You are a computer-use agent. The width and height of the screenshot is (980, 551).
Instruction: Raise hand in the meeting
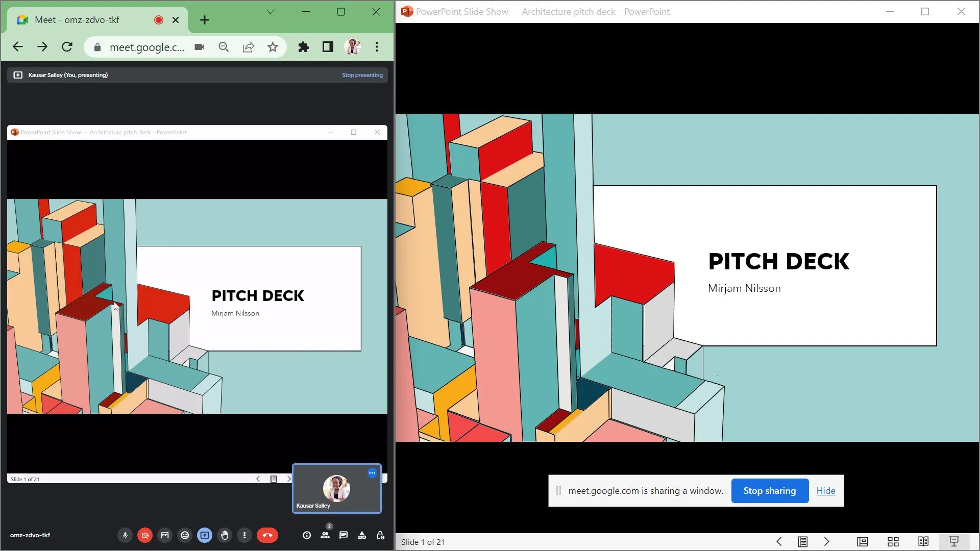point(225,535)
